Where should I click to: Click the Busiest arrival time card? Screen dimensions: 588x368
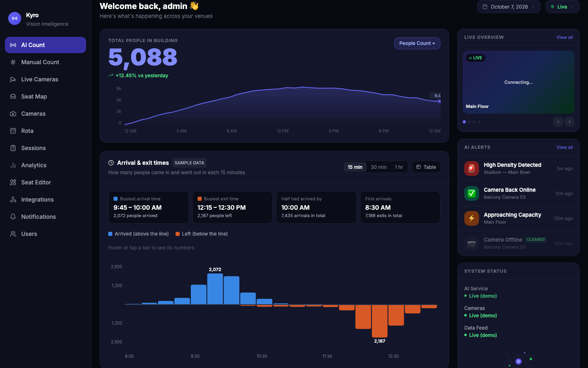pyautogui.click(x=149, y=207)
